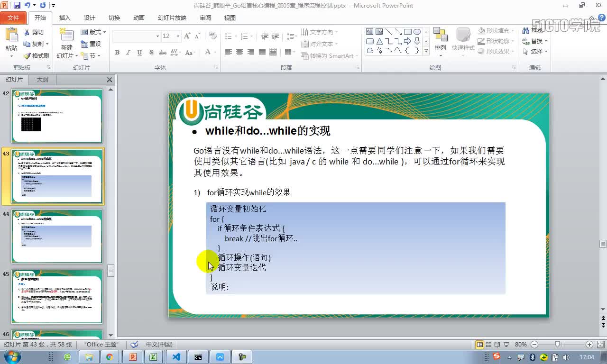Screen dimensions: 607x364
Task: Switch to the Slide Show (幻灯片放映) tab
Action: coord(172,18)
